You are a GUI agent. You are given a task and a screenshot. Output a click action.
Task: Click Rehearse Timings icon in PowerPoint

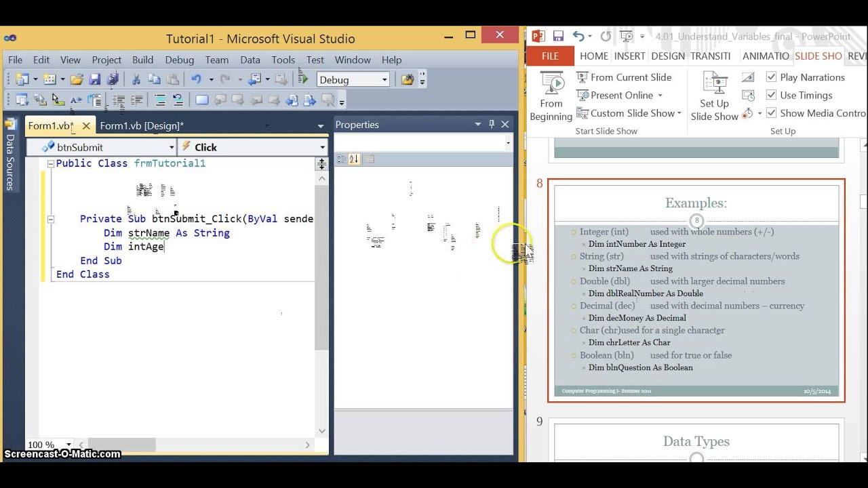point(748,96)
